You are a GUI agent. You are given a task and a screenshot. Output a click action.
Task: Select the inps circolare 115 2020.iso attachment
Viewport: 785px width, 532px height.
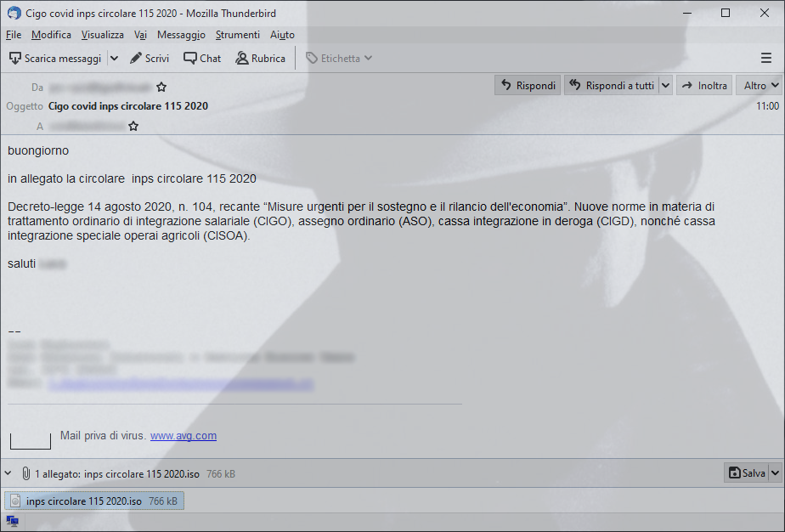tap(94, 501)
